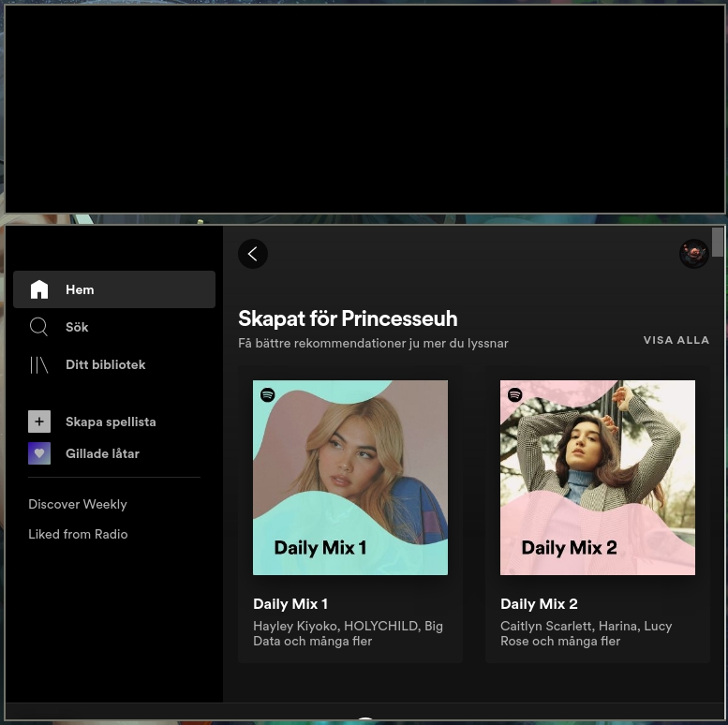The width and height of the screenshot is (728, 725).
Task: Open the Daily Mix 2 cover image
Action: click(598, 478)
